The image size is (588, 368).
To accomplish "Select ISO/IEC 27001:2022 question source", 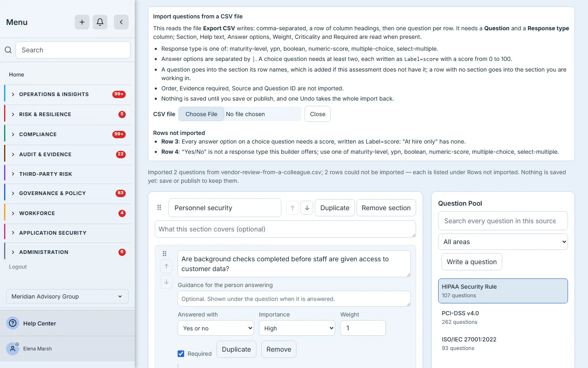I will [x=503, y=343].
